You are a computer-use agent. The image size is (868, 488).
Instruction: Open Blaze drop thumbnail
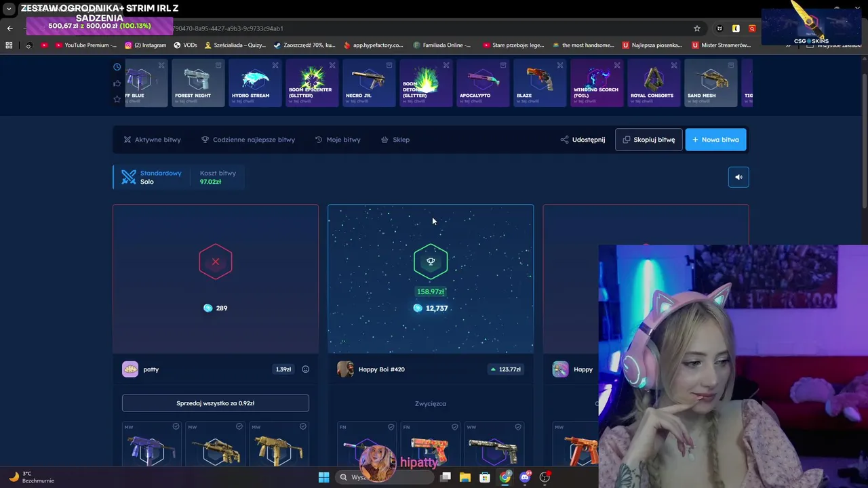(x=540, y=83)
